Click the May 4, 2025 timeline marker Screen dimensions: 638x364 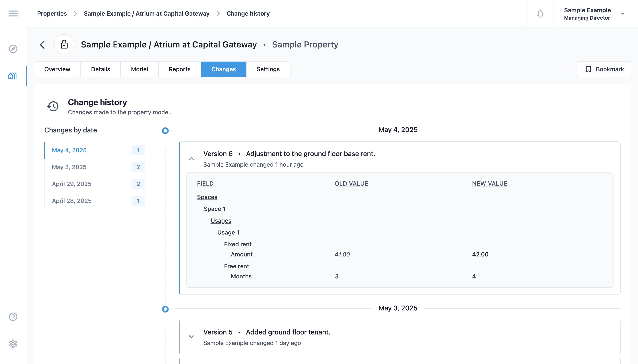click(x=165, y=131)
